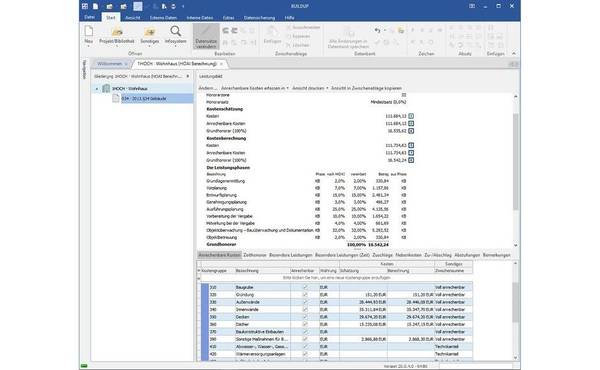Open the Projekt/Bibliothek folder icon
Viewport: 600px width, 370px height.
pyautogui.click(x=117, y=32)
